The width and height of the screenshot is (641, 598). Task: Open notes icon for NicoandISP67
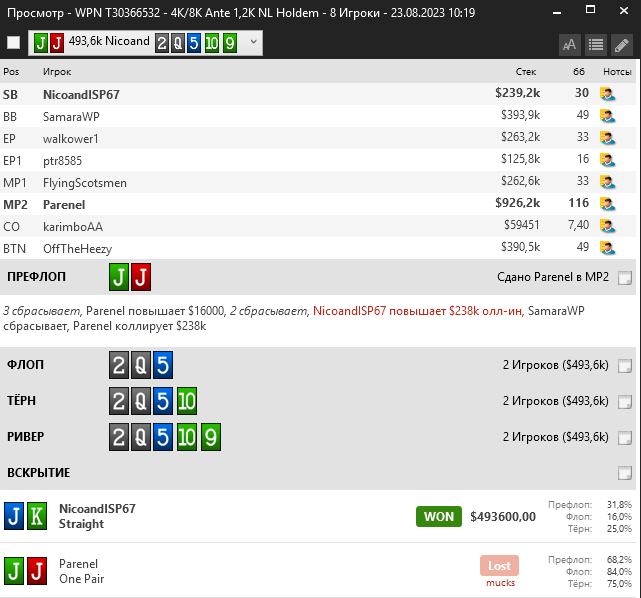tap(607, 94)
